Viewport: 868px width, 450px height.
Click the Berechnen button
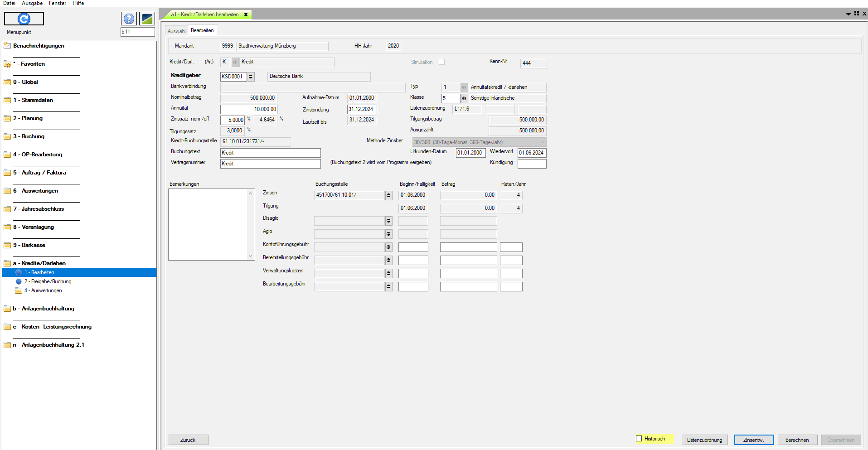tap(797, 440)
